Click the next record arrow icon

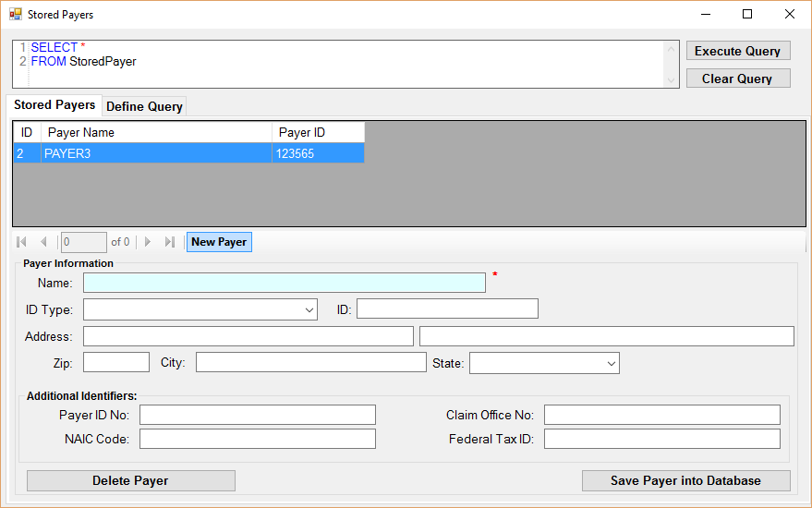[148, 242]
